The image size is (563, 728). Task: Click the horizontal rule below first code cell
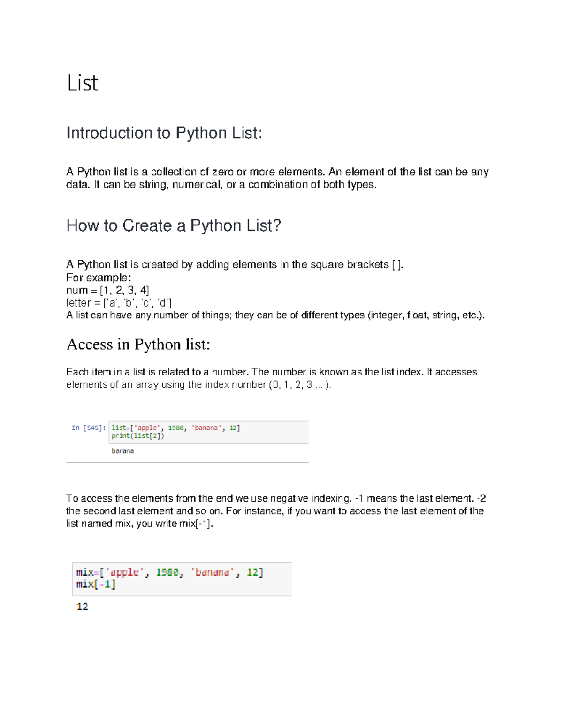187,462
